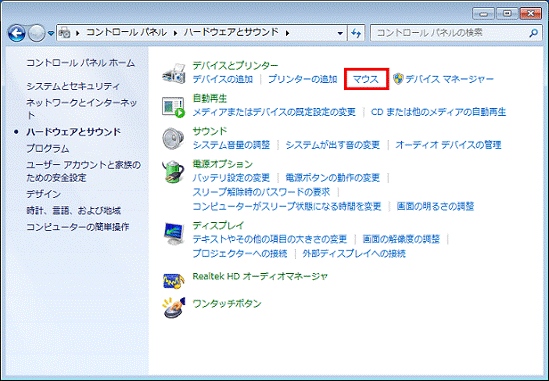Click the Power Options battery icon
This screenshot has width=549, height=381.
[174, 172]
